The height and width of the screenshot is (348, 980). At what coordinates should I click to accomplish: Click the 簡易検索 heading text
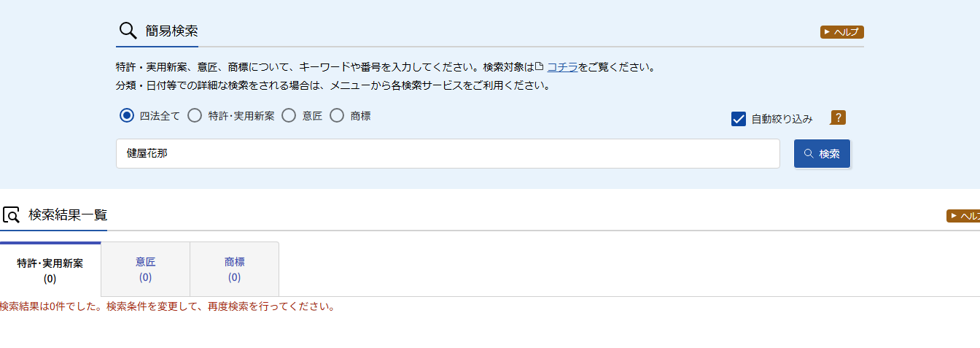(x=171, y=31)
